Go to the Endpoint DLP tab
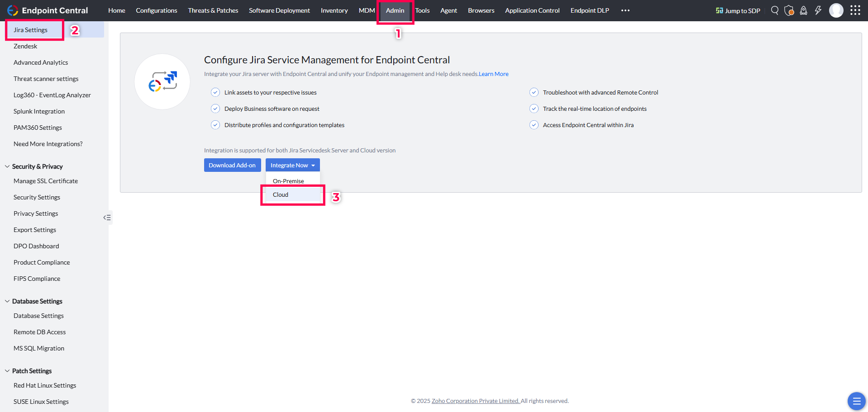Image resolution: width=868 pixels, height=412 pixels. click(x=590, y=10)
